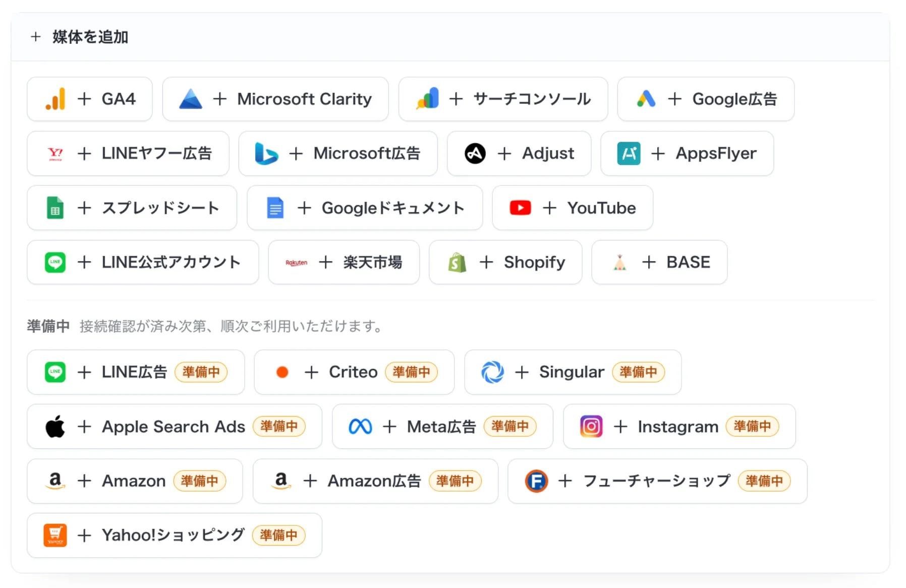Viewport: 906px width, 588px height.
Task: Click the AppsFlyer logo icon
Action: pos(629,153)
